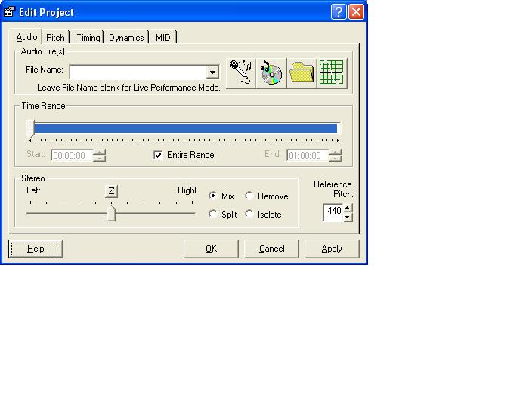Go to the MIDI tab
The height and width of the screenshot is (399, 532).
click(x=164, y=38)
